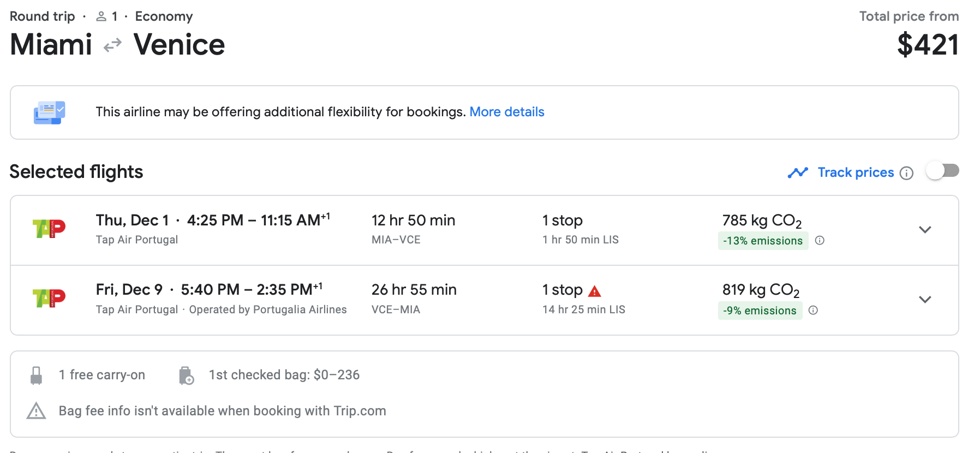The width and height of the screenshot is (980, 453).
Task: Click the Trip.com bag fee notice text
Action: pyautogui.click(x=223, y=411)
